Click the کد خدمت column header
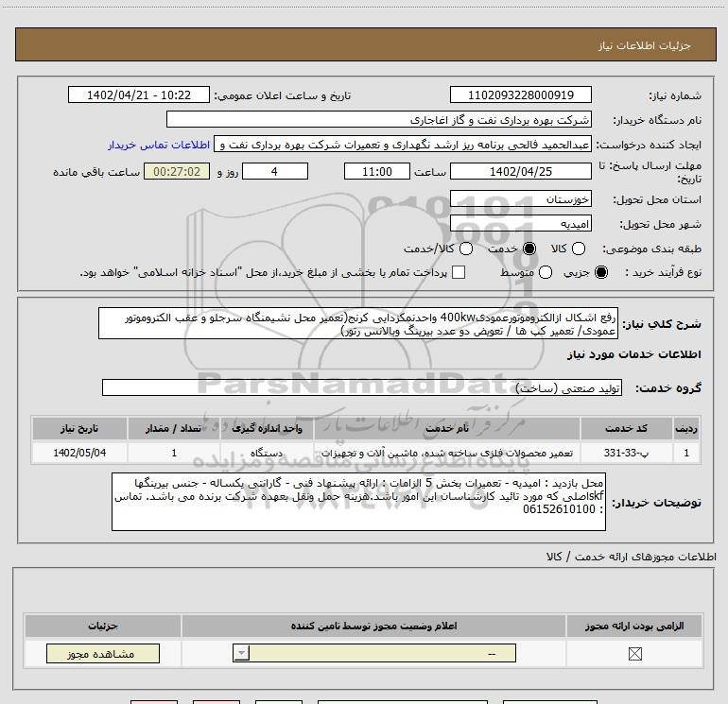728x704 pixels. pos(626,428)
